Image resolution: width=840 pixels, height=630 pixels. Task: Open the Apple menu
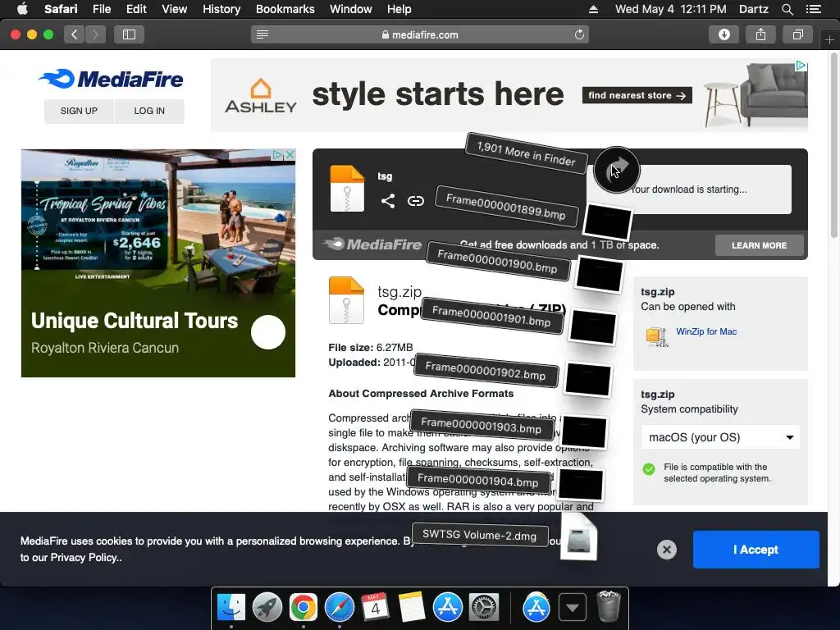coord(22,9)
